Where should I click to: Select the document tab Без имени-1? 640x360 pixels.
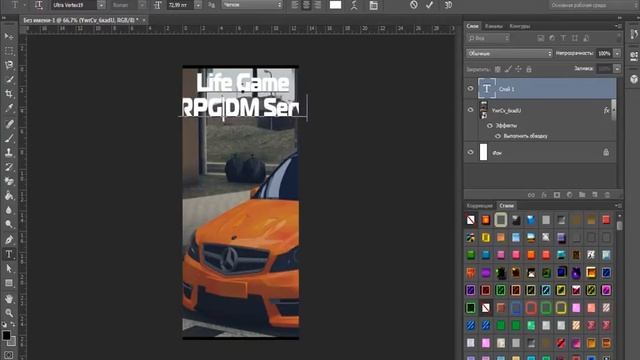[x=80, y=20]
